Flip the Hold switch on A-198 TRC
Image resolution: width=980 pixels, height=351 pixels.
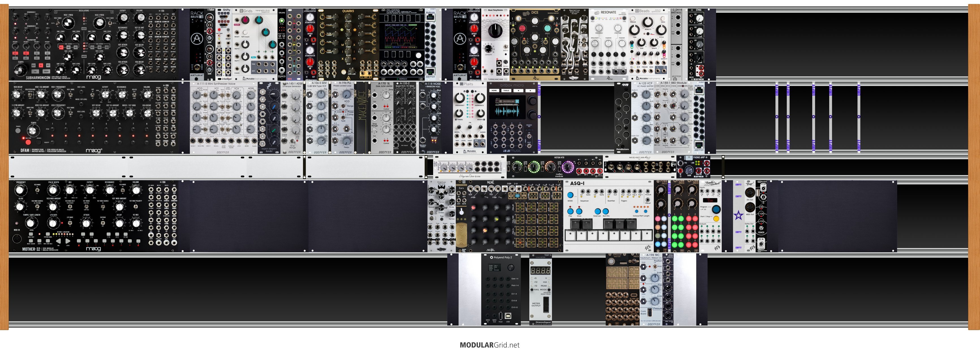(655, 267)
